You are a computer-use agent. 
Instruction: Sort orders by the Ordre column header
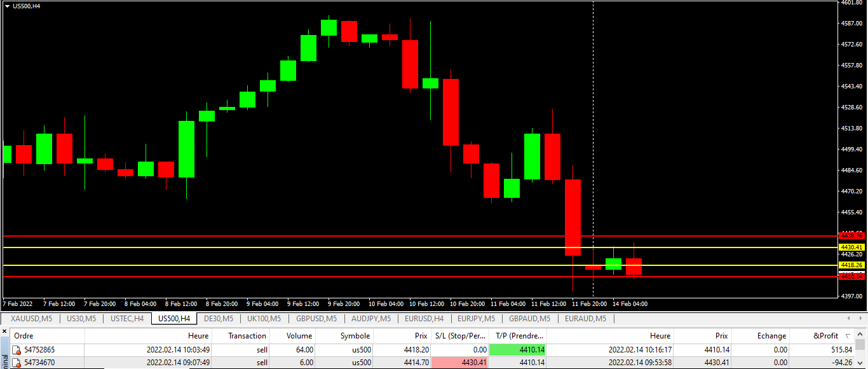pos(48,336)
